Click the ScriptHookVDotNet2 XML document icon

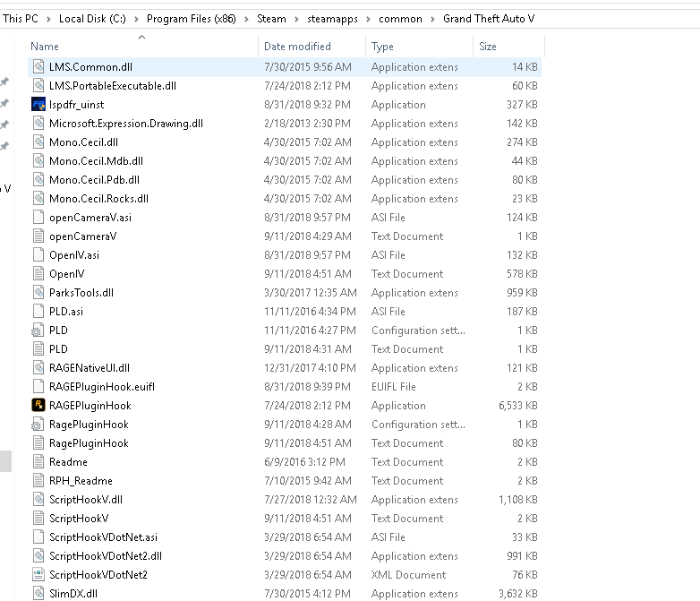(38, 575)
